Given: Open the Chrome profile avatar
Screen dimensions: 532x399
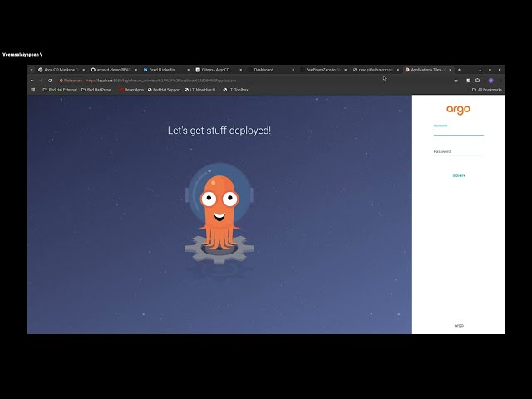Looking at the screenshot, I should 490,81.
